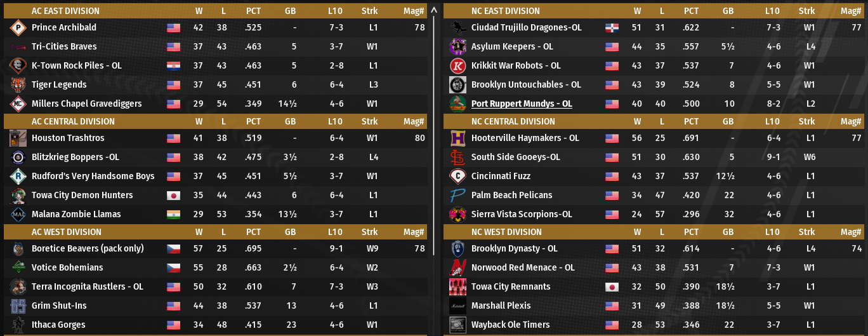
Task: Click the Boretice Beavers flag icon
Action: 173,249
